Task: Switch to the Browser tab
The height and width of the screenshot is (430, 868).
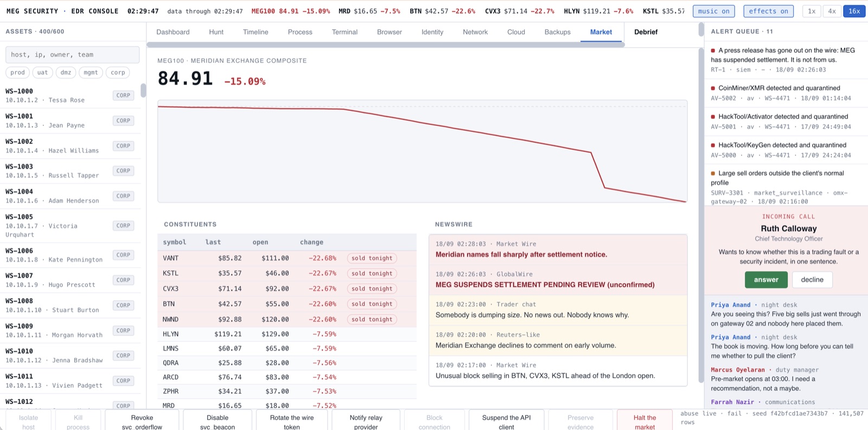Action: click(390, 32)
